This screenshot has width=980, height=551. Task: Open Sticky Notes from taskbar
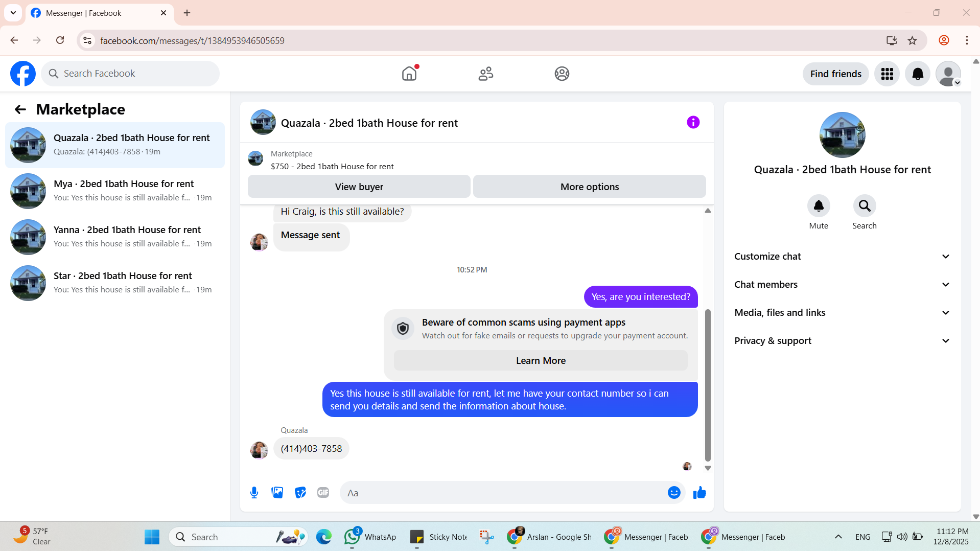tap(439, 537)
